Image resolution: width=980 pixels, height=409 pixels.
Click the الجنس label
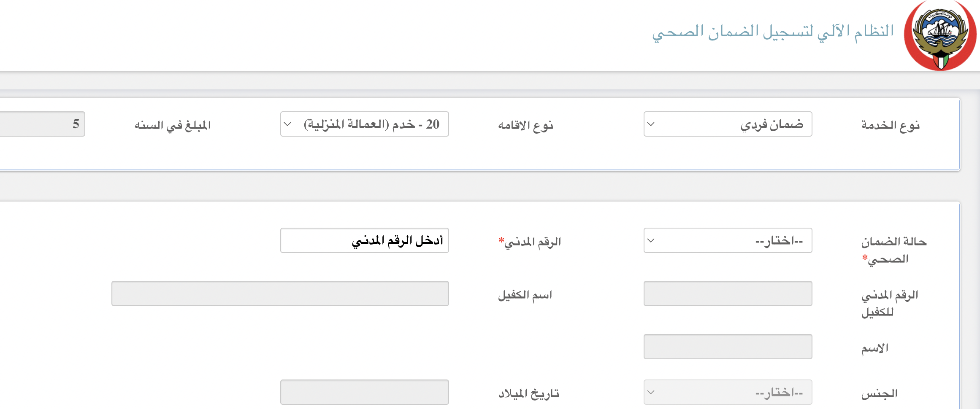[x=879, y=393]
